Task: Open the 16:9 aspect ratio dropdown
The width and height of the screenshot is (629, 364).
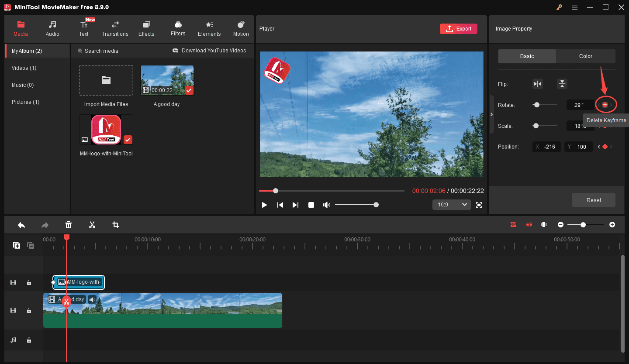Action: 451,205
